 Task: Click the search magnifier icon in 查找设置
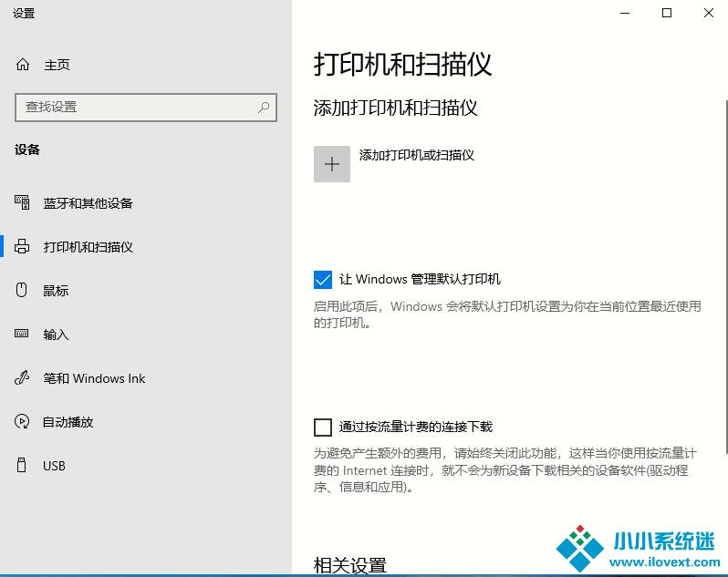[264, 108]
